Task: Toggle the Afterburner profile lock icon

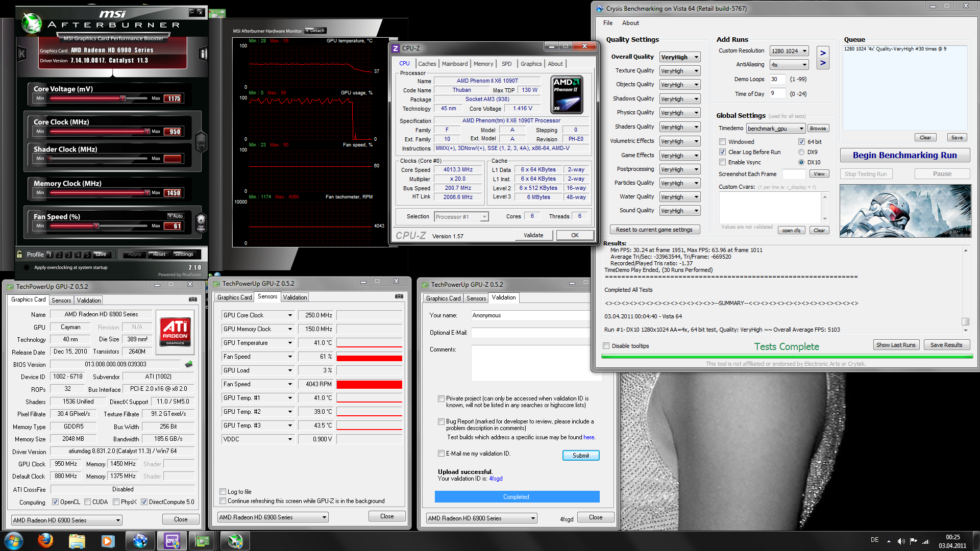Action: [x=19, y=254]
